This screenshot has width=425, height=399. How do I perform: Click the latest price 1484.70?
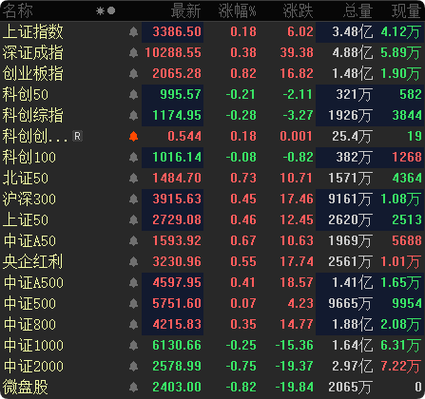[x=177, y=178]
